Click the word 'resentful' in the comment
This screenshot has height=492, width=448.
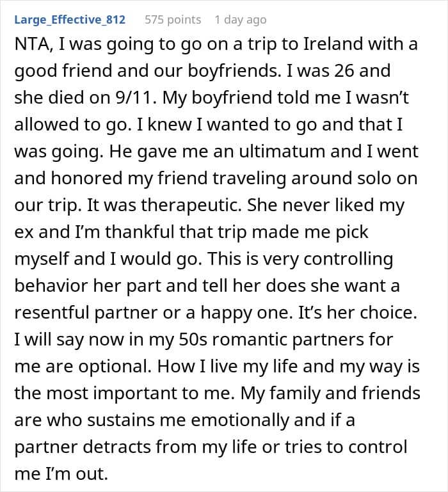click(52, 313)
